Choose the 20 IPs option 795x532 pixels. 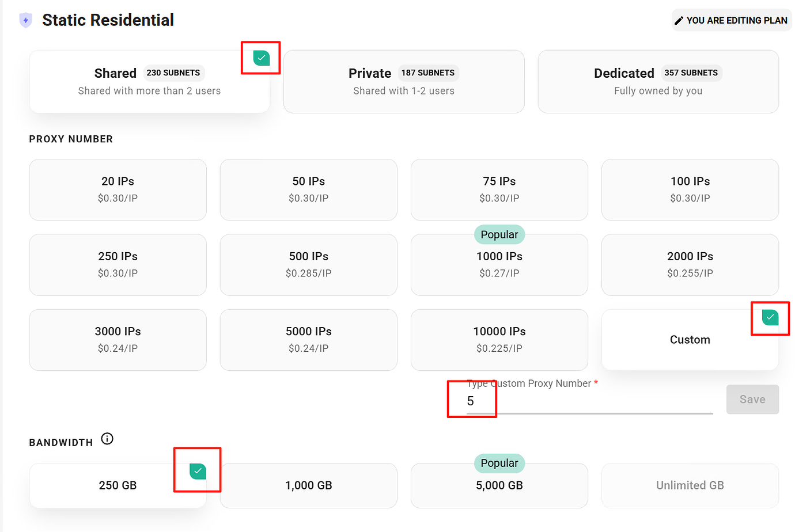(118, 189)
